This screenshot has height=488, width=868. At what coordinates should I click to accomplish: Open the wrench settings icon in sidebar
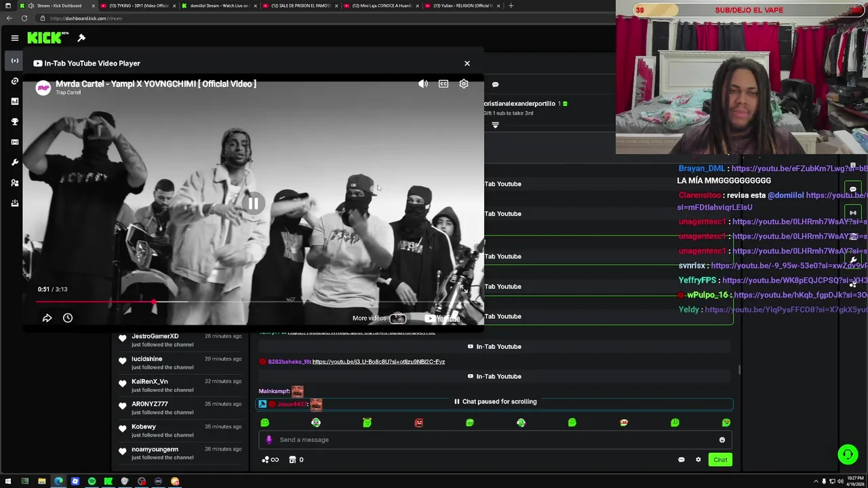pos(15,163)
